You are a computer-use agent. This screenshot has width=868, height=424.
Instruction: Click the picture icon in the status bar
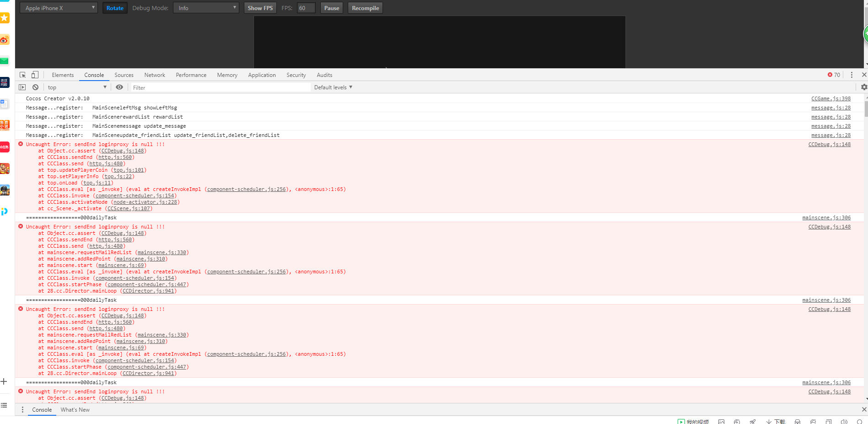pos(721,421)
